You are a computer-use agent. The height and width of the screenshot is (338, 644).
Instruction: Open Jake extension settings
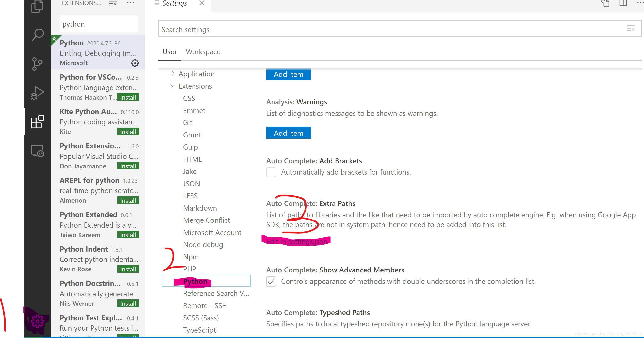(x=190, y=171)
